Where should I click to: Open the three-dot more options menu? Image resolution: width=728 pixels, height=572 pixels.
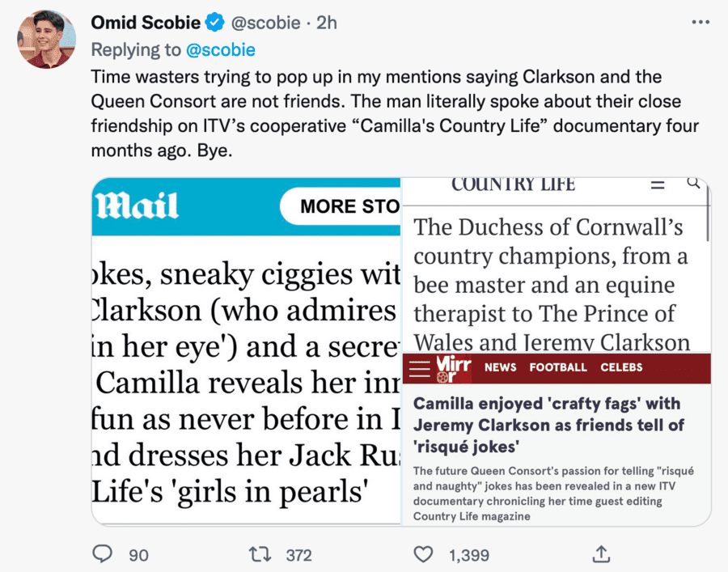pos(700,22)
